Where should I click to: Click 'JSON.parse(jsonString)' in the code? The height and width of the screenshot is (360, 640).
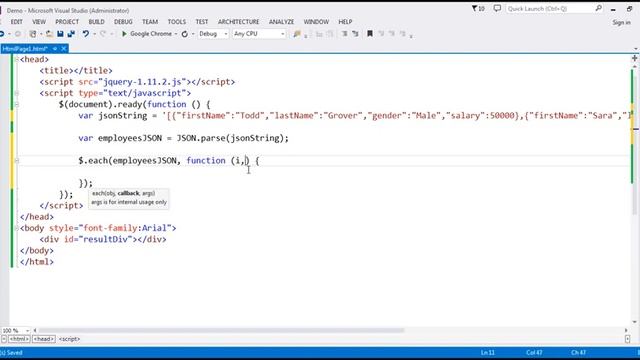tap(230, 138)
